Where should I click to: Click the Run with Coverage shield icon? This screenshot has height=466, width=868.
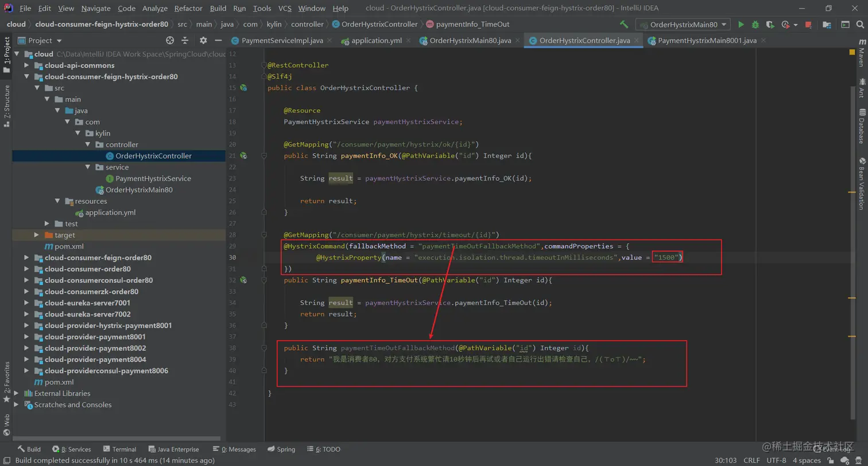click(x=770, y=25)
